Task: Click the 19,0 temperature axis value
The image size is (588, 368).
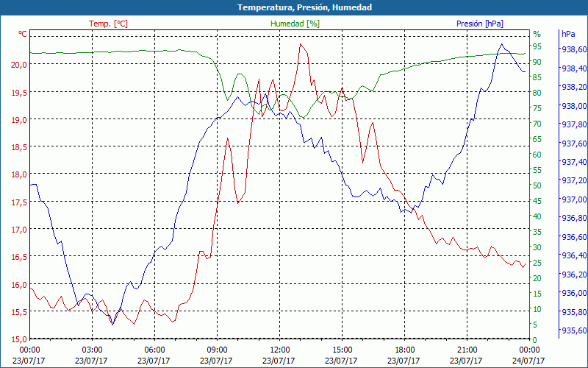Action: (x=19, y=120)
